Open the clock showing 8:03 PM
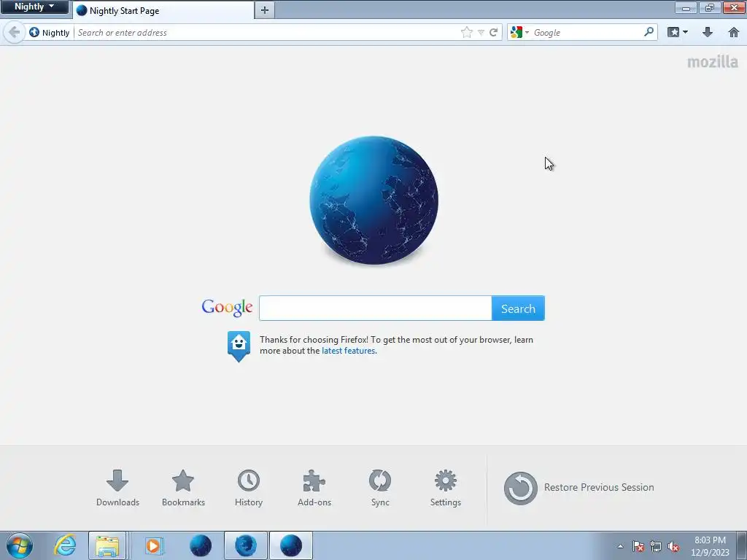Image resolution: width=747 pixels, height=560 pixels. pos(710,546)
